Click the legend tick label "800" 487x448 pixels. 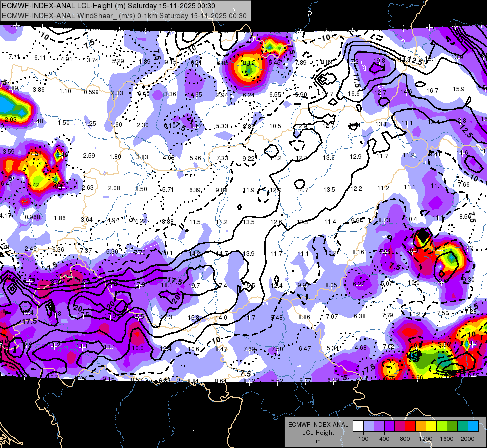click(405, 439)
